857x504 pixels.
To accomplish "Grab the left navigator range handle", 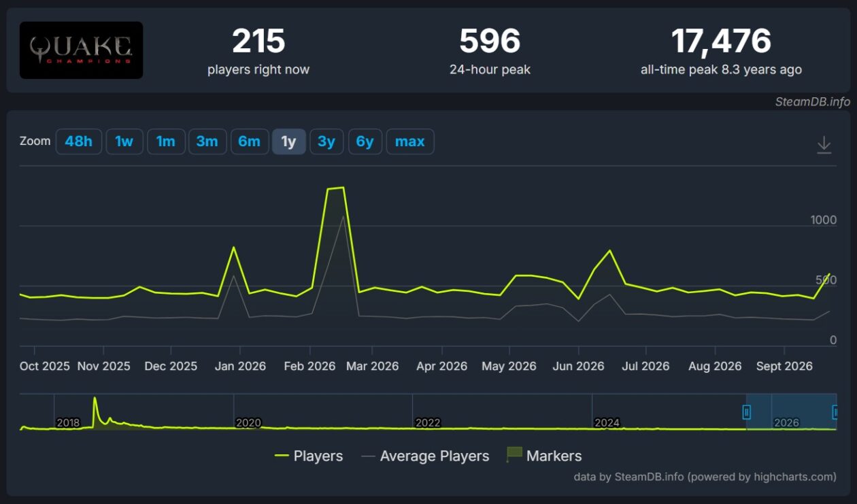I will point(746,411).
